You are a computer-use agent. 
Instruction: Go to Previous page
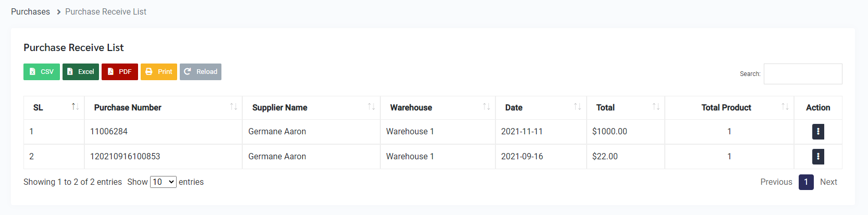[776, 182]
